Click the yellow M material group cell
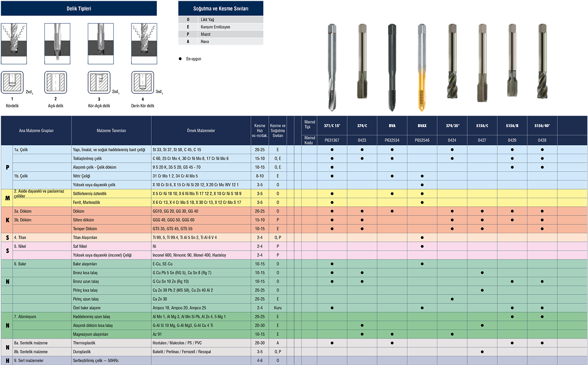Viewport: 588px width, 365px height. [x=7, y=198]
